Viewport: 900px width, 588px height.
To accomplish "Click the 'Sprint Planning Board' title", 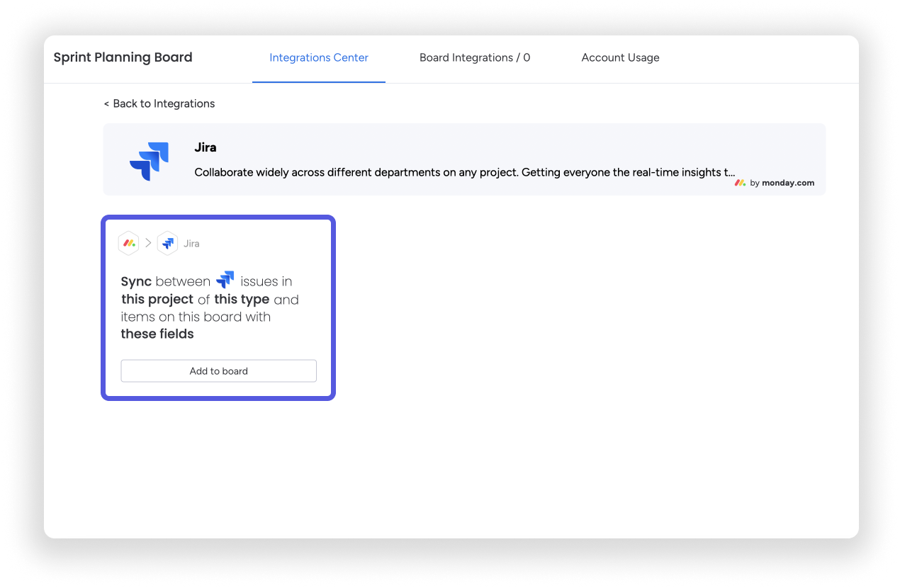I will coord(123,57).
